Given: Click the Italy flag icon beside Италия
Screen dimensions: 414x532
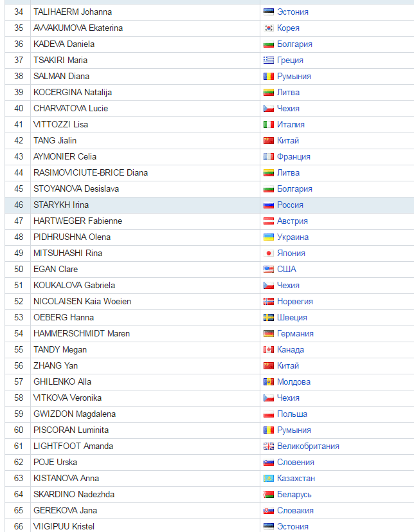Looking at the screenshot, I should tap(269, 125).
